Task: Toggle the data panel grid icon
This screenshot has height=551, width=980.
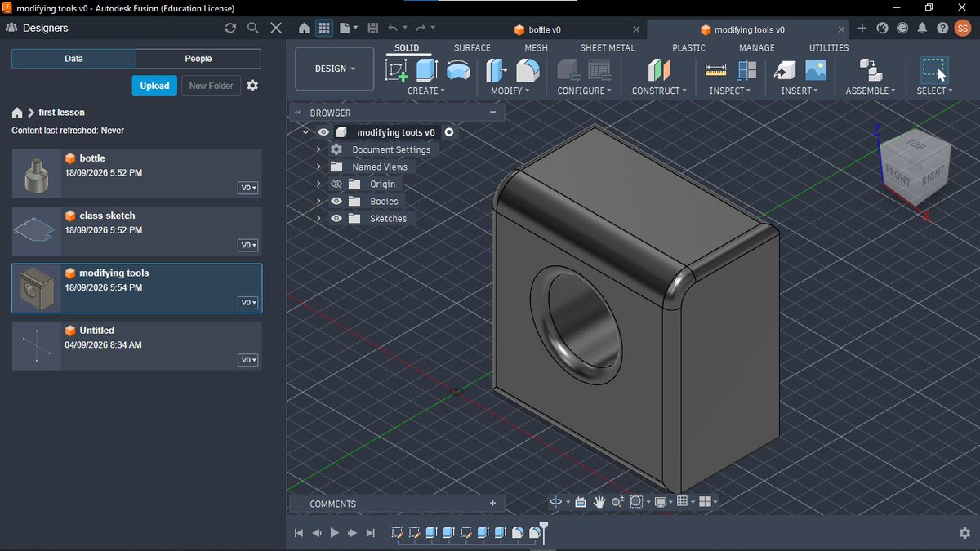Action: [324, 28]
